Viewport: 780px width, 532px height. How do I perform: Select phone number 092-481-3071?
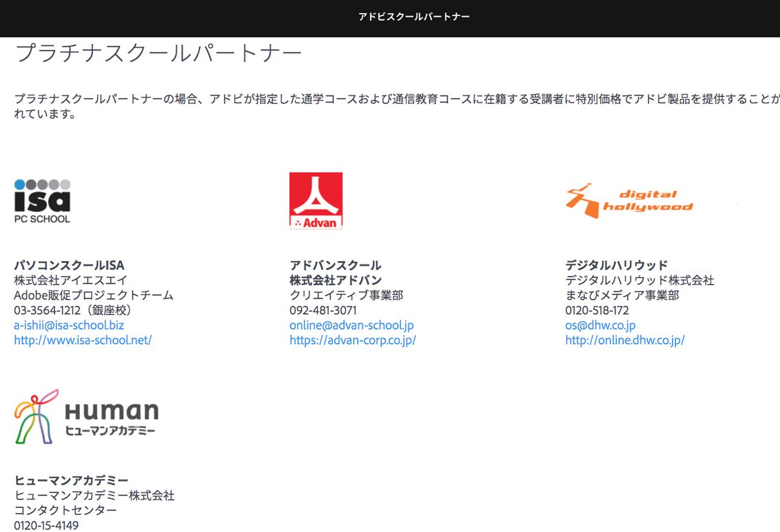coord(323,310)
